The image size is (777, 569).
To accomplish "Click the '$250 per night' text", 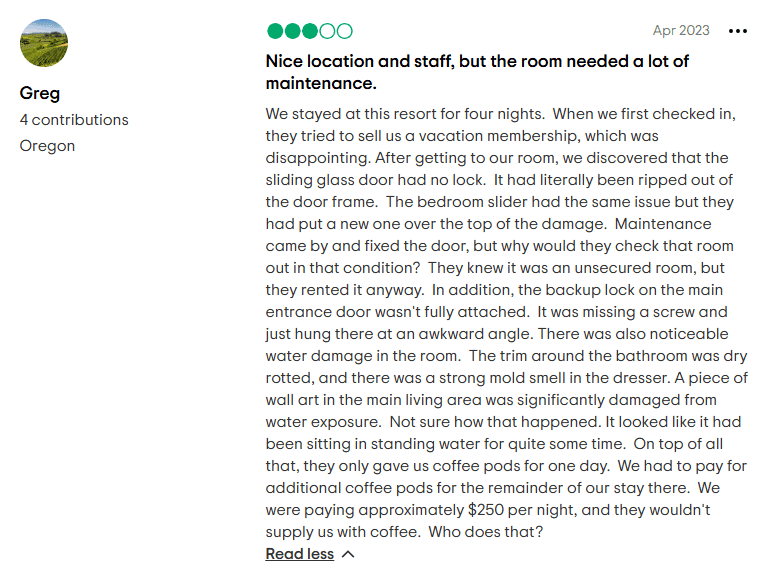I will tap(521, 510).
